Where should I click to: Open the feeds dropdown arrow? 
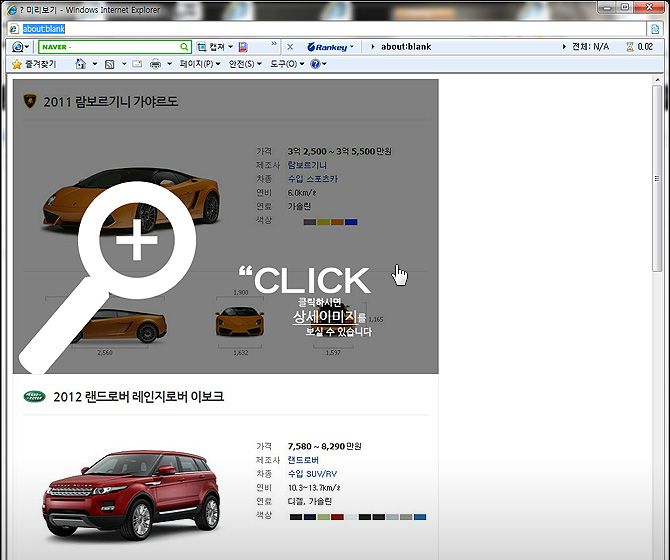(124, 64)
